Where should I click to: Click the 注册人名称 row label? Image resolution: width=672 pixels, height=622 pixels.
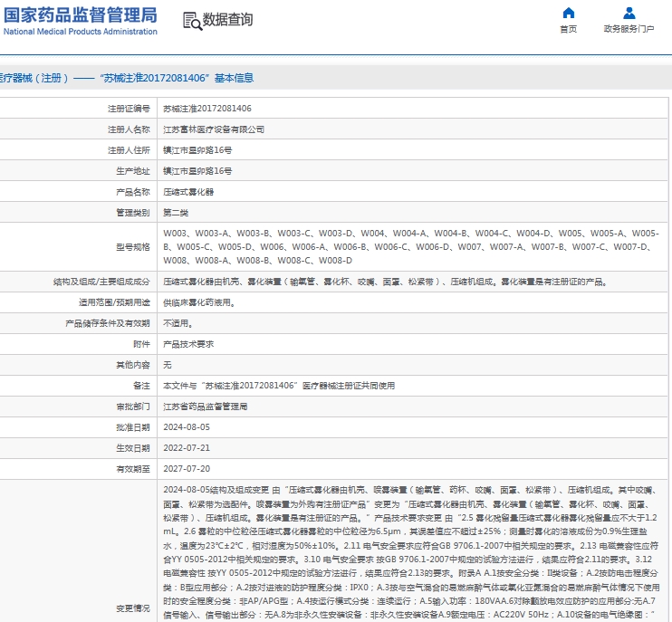tap(129, 129)
